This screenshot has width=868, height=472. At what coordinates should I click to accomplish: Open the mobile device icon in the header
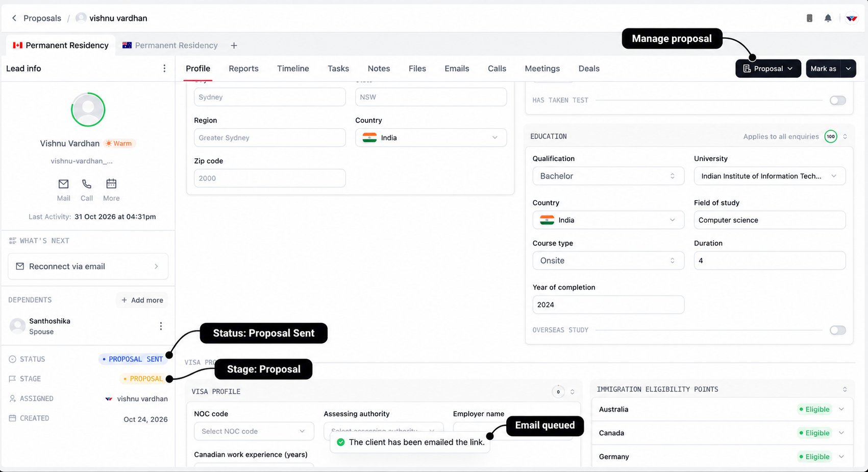coord(809,18)
